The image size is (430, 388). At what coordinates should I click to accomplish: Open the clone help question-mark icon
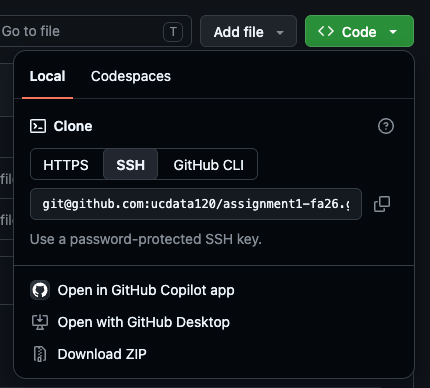(x=386, y=126)
